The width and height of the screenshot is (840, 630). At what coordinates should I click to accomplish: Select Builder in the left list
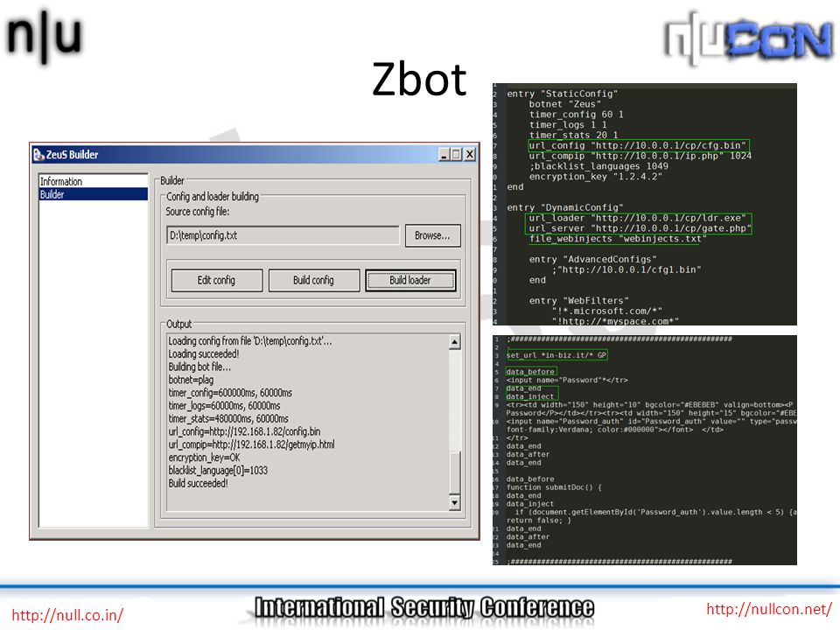coord(93,194)
